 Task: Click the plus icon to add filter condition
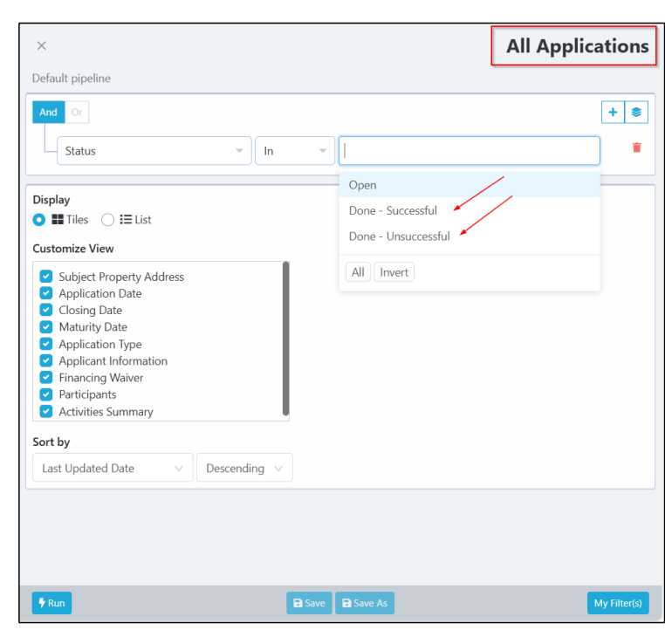pyautogui.click(x=613, y=113)
